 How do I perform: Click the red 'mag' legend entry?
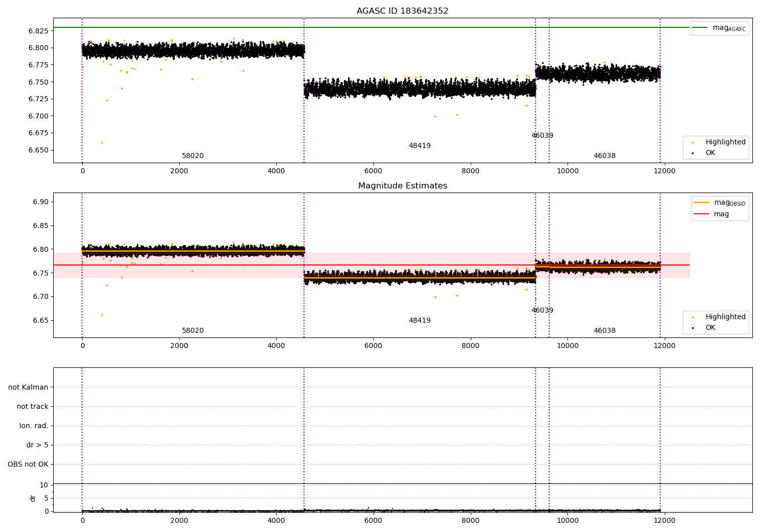click(711, 214)
